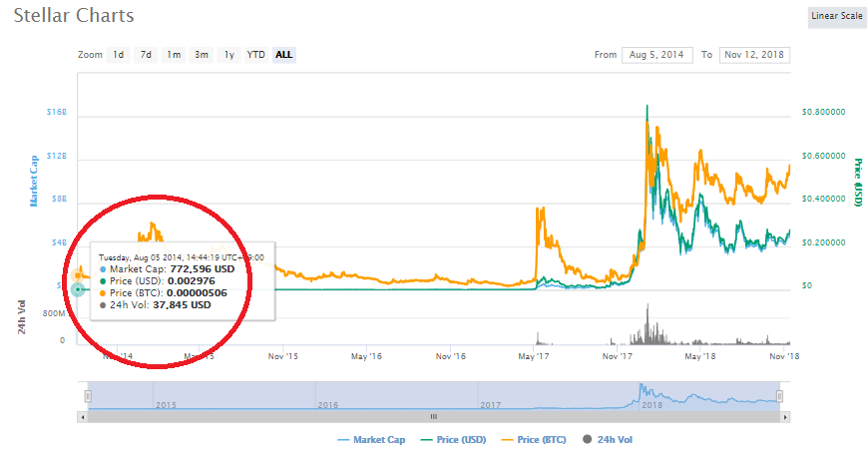
Task: Set zoom range to 1d
Action: pyautogui.click(x=118, y=55)
